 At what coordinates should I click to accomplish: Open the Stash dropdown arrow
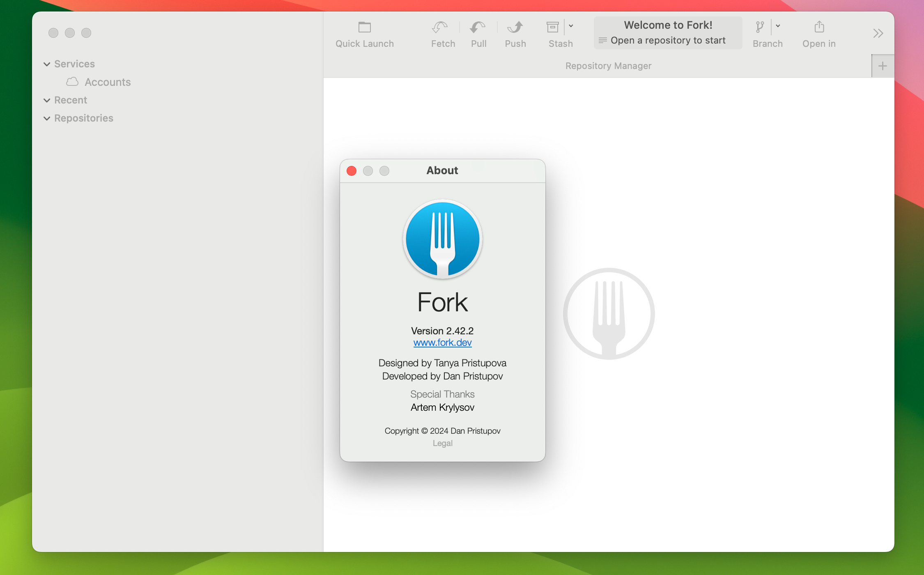571,26
